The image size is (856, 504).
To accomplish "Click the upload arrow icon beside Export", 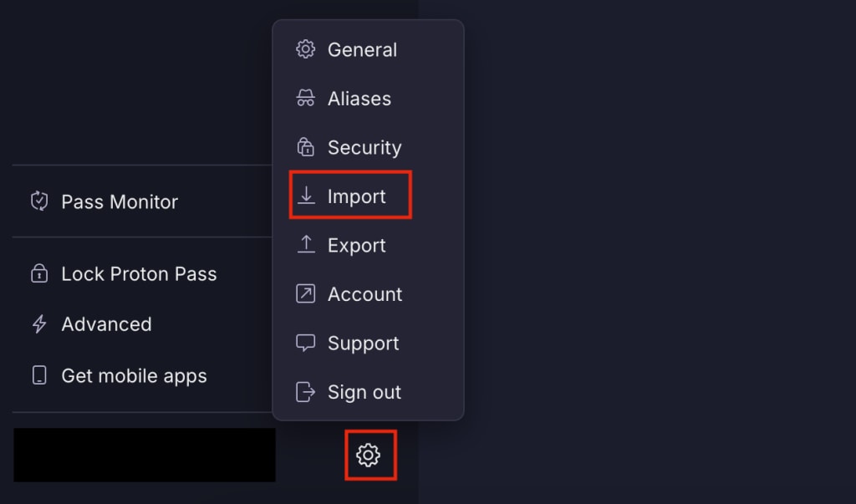I will point(305,245).
